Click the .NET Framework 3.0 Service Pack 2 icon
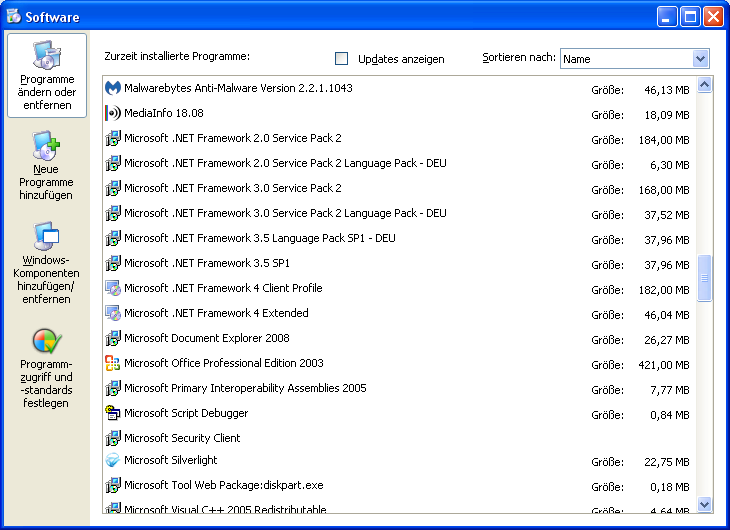 tap(113, 188)
